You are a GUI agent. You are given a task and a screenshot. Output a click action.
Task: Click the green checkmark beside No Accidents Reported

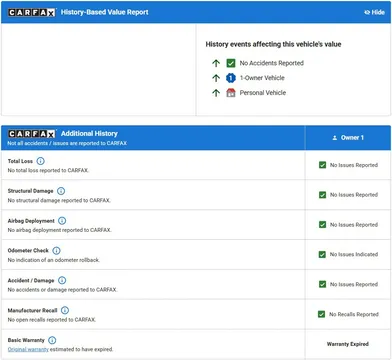[x=231, y=63]
